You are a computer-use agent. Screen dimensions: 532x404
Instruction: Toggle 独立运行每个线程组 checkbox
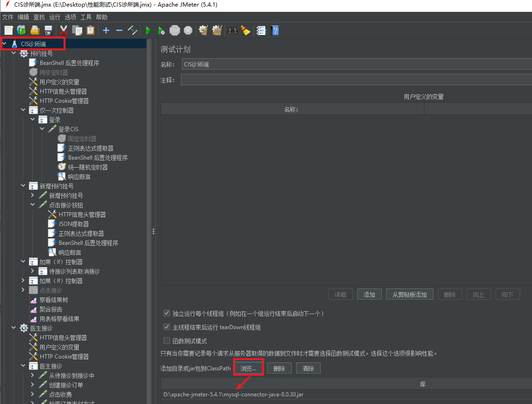tap(167, 313)
